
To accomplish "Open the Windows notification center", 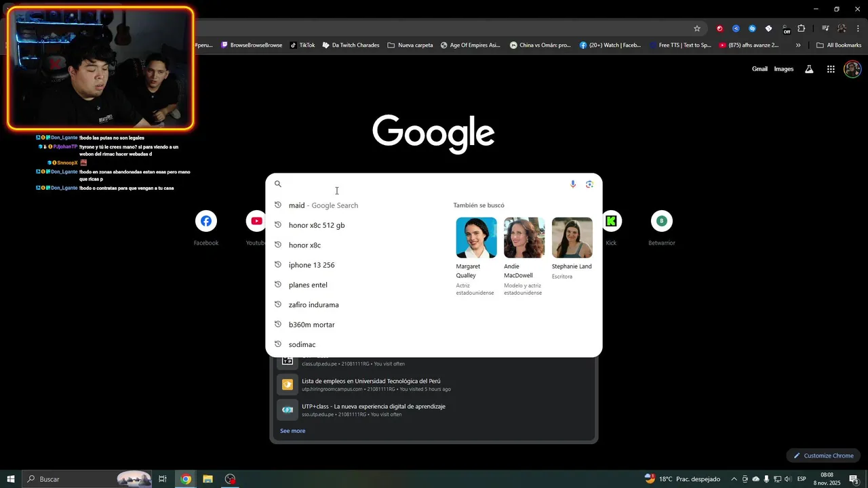I will click(854, 479).
